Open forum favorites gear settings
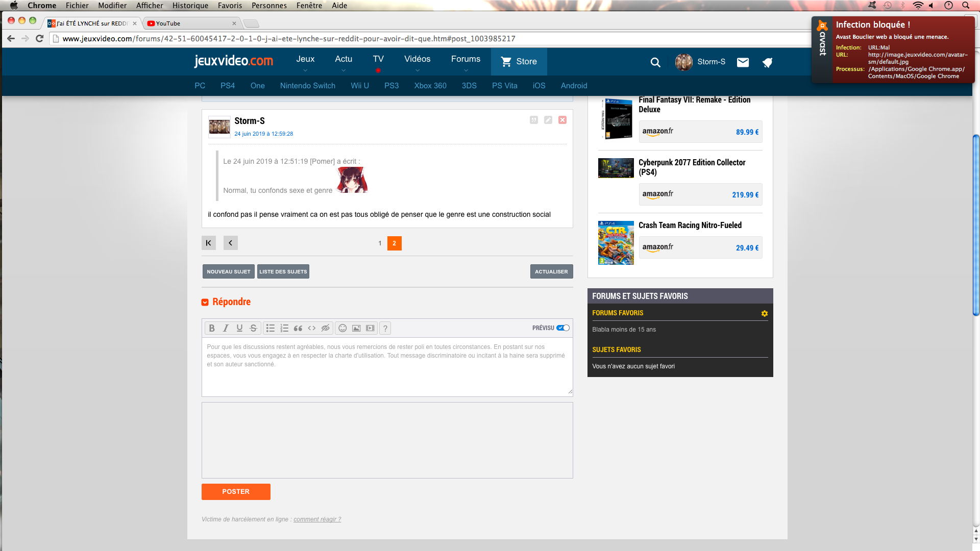 click(x=764, y=313)
